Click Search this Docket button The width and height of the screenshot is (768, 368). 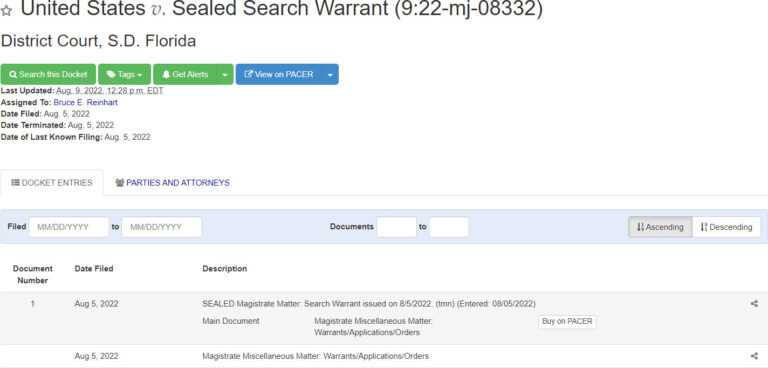(x=48, y=74)
